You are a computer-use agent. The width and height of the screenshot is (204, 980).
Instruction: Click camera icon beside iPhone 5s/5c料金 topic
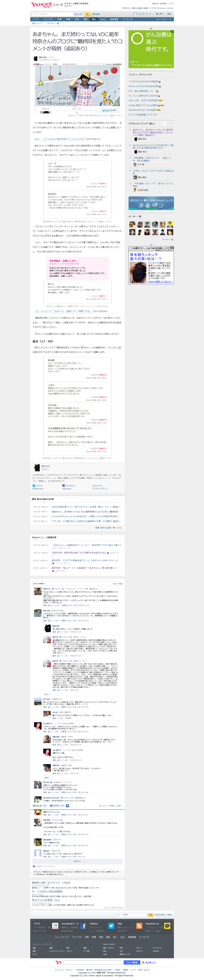click(x=160, y=86)
